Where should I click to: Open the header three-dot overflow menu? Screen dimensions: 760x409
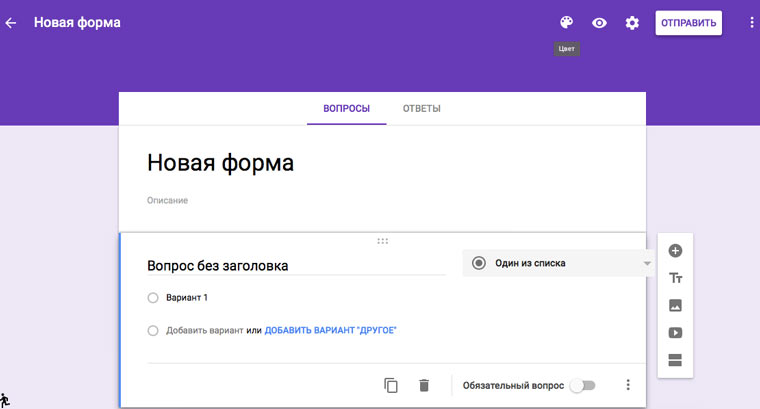(x=751, y=23)
